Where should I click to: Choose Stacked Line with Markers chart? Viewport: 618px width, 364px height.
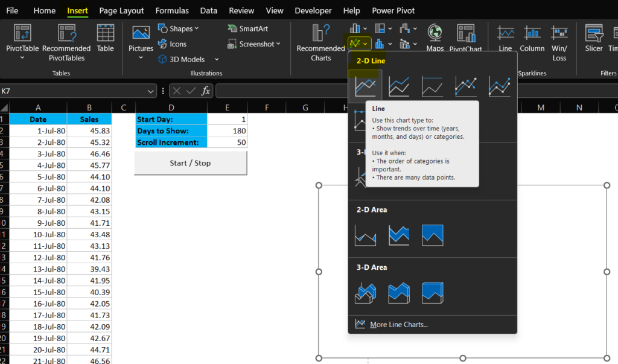coord(499,86)
